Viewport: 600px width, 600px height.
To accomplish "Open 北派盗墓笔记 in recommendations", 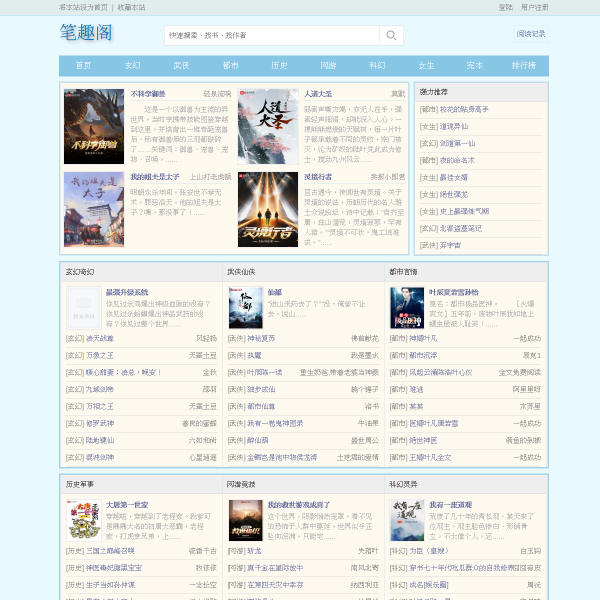I will pyautogui.click(x=461, y=228).
